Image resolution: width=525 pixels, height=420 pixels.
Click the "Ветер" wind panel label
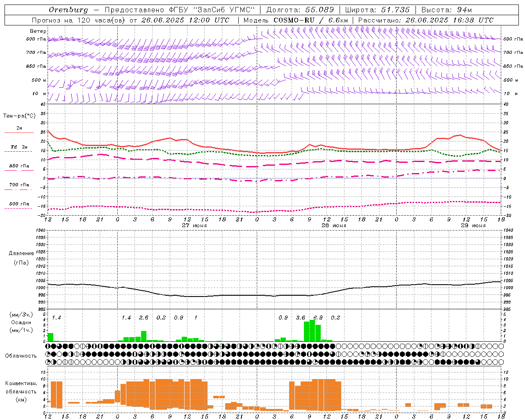38,31
